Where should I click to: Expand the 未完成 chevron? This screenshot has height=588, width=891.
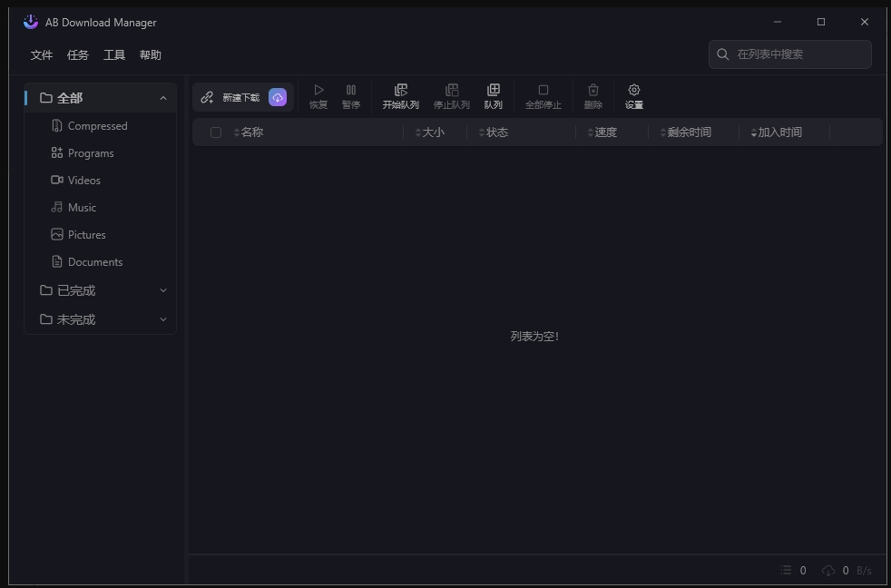pyautogui.click(x=163, y=319)
